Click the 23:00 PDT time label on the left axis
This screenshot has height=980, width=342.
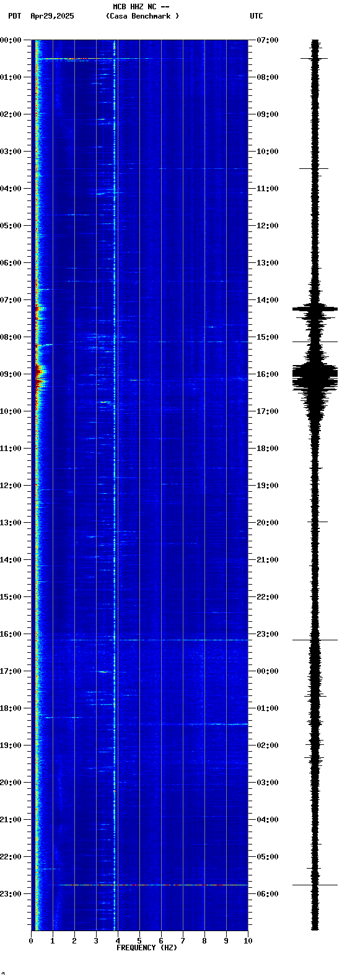point(11,894)
